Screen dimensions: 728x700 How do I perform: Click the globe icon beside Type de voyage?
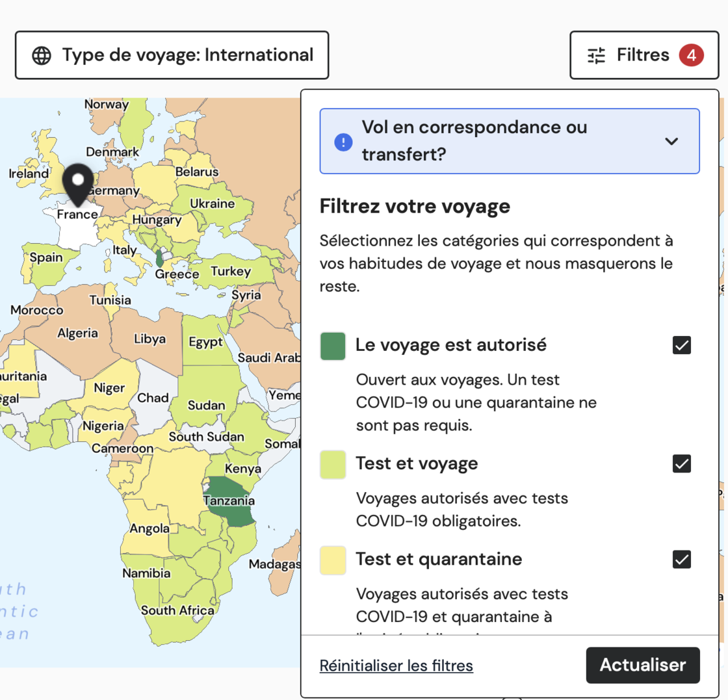(x=42, y=55)
